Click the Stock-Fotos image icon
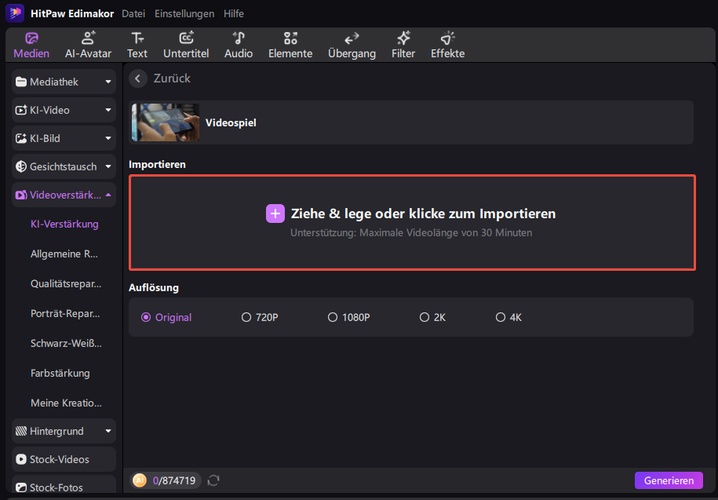718x500 pixels. coord(21,488)
